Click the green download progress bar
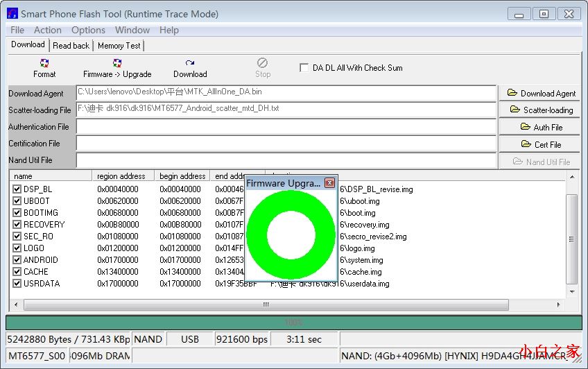The height and width of the screenshot is (369, 588). click(293, 323)
